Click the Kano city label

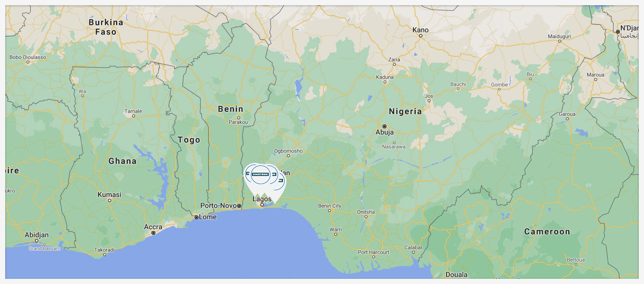click(x=420, y=30)
